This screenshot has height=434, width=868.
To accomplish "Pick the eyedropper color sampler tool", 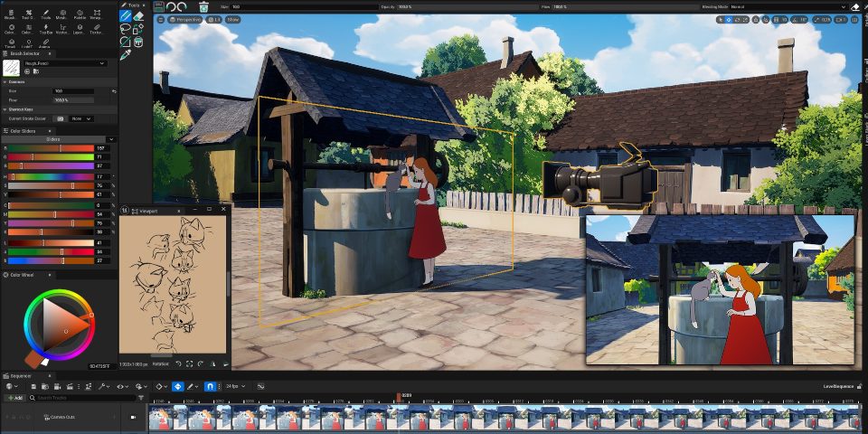I will (x=126, y=55).
